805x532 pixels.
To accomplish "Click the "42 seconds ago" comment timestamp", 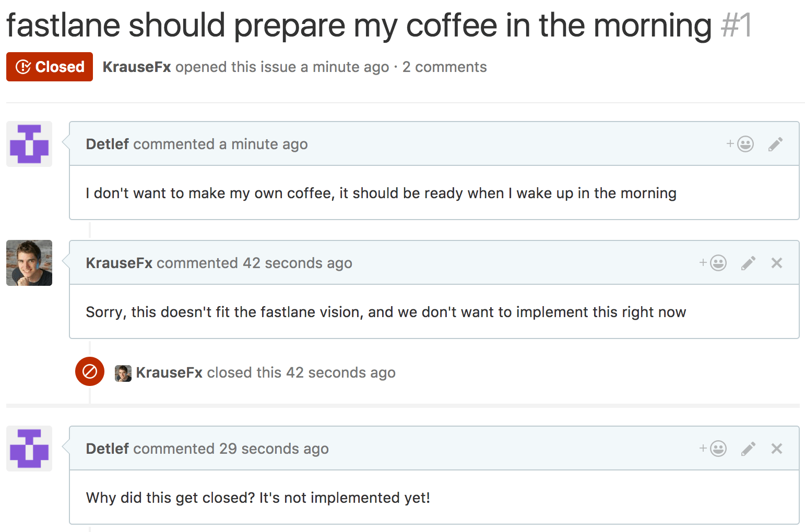I will click(298, 263).
